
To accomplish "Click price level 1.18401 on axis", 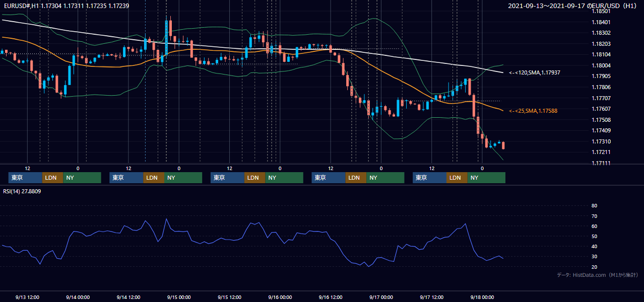I will pos(601,22).
